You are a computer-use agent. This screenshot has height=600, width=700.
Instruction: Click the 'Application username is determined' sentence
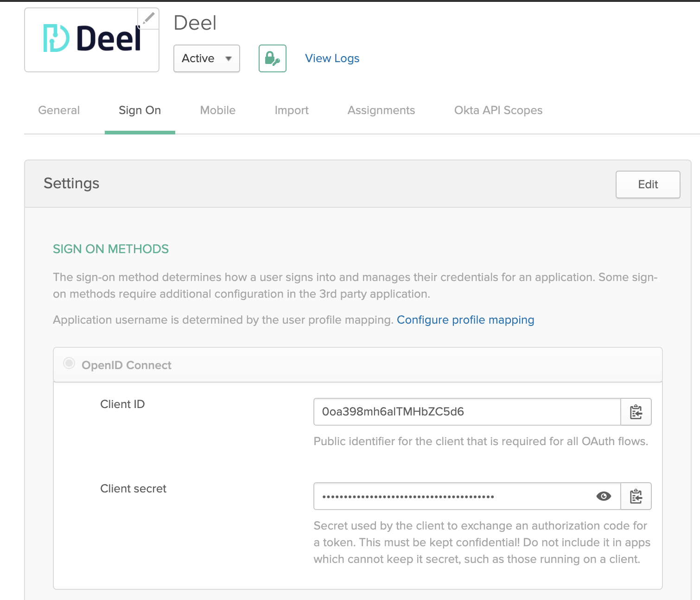coord(223,320)
